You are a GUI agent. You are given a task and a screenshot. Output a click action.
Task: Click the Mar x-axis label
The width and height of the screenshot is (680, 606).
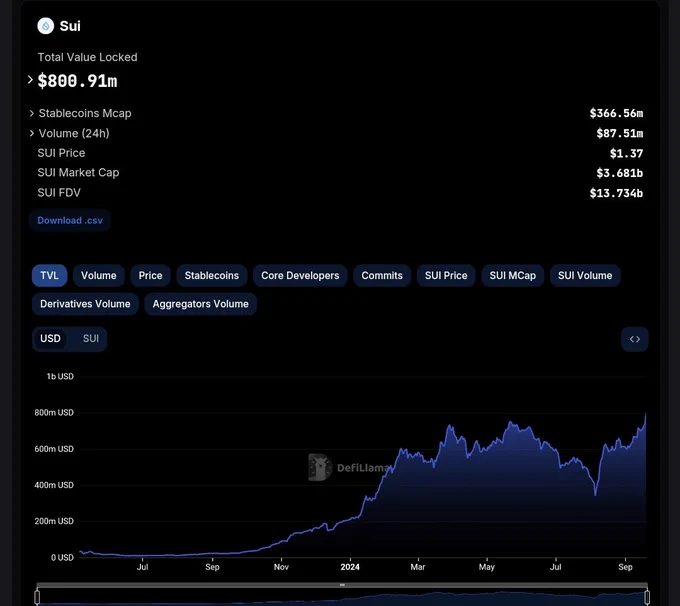tap(418, 567)
